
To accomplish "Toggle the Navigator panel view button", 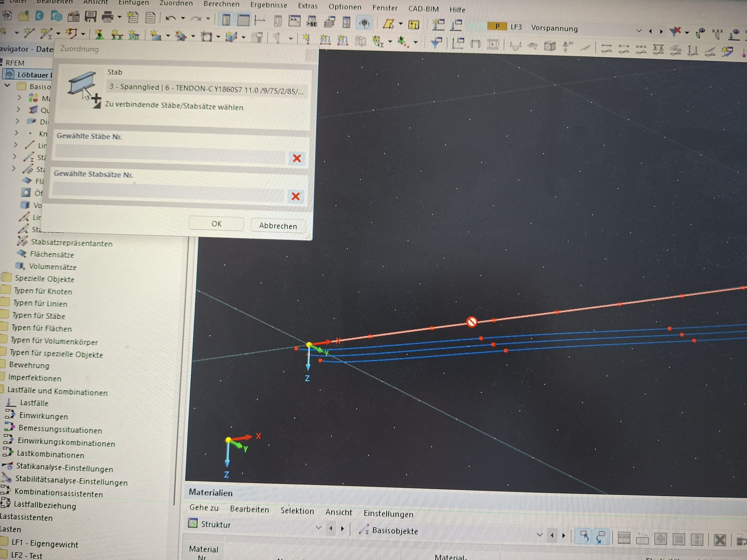I will point(226,20).
